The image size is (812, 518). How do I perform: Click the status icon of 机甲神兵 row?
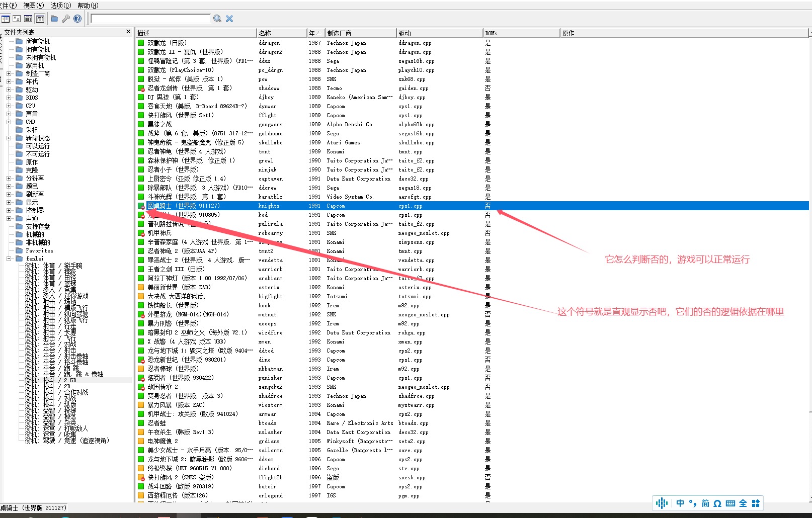click(141, 233)
